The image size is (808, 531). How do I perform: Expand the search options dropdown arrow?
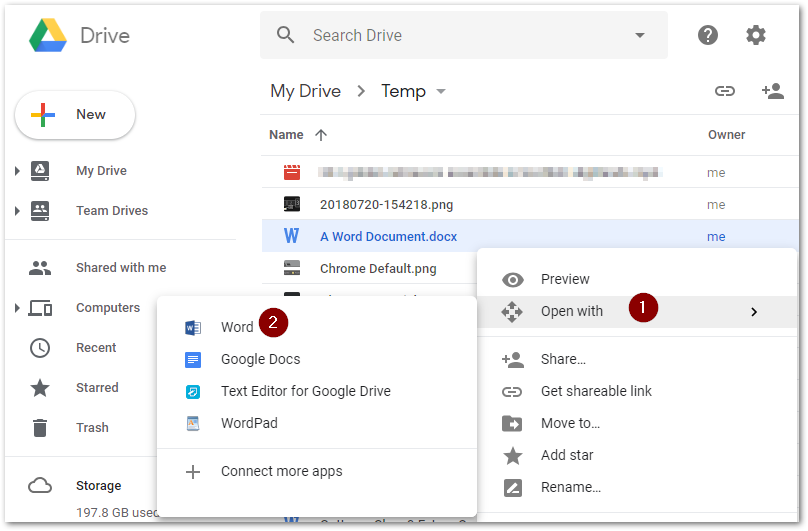point(640,36)
